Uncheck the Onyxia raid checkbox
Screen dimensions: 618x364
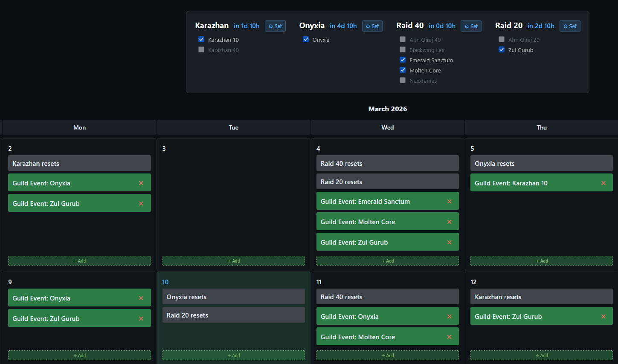(x=306, y=39)
